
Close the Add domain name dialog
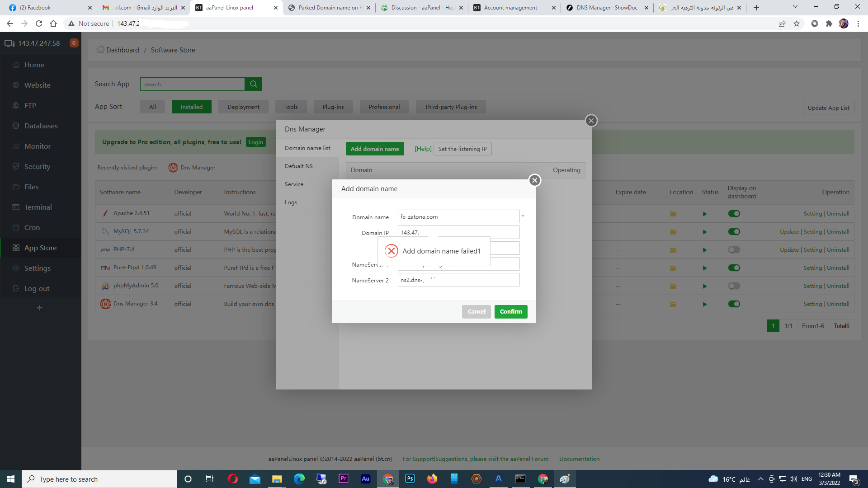534,180
